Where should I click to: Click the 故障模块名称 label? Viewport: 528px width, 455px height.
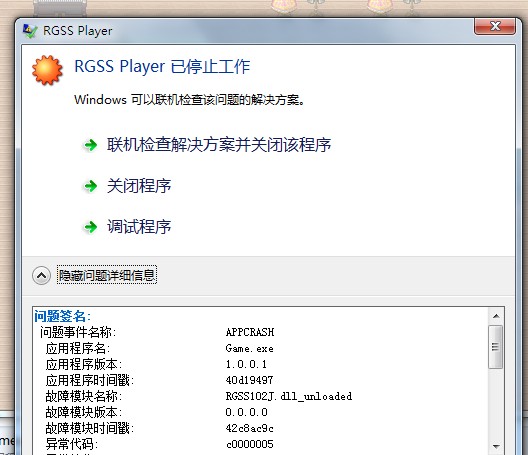[x=84, y=396]
